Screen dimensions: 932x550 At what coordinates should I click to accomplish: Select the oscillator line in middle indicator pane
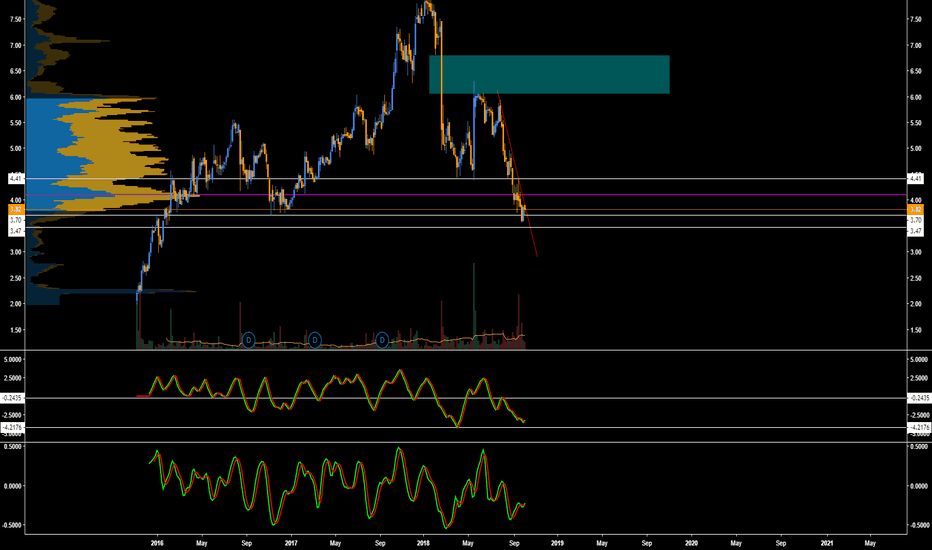point(330,398)
